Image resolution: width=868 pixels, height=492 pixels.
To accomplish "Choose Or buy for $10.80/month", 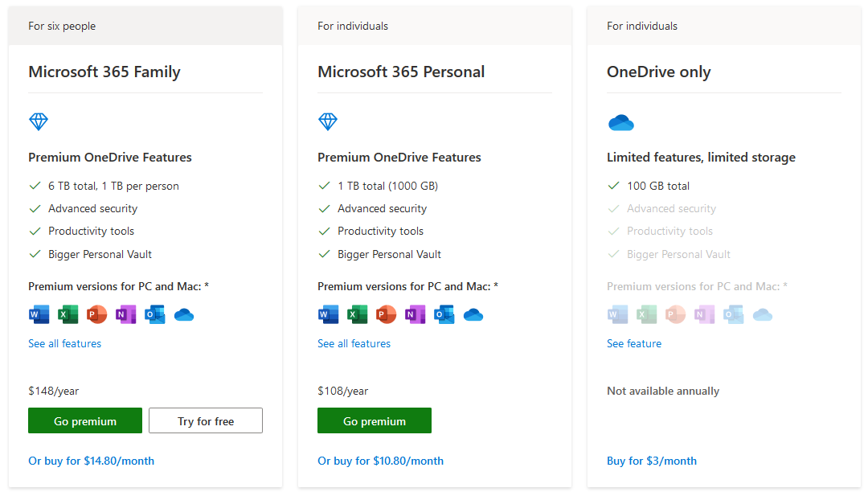I will [380, 461].
